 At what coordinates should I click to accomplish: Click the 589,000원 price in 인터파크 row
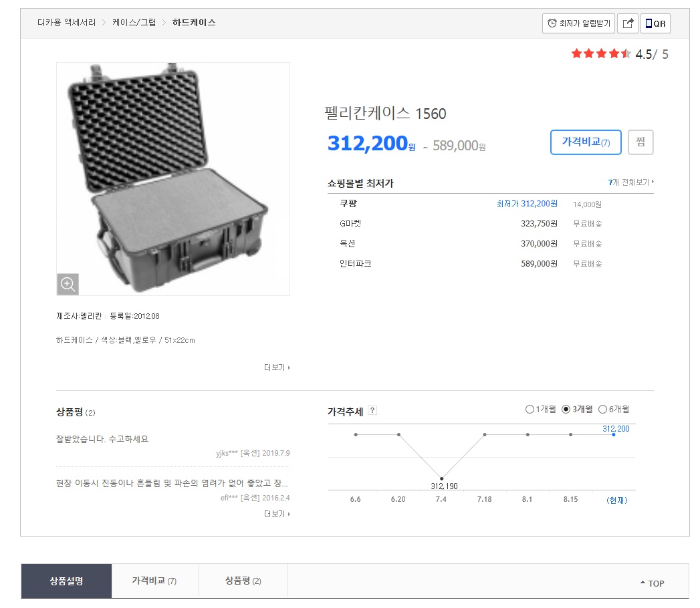pyautogui.click(x=540, y=264)
